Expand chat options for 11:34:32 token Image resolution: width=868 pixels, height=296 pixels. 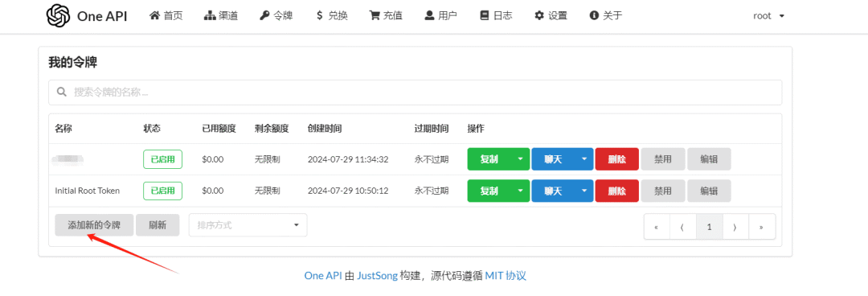(584, 159)
